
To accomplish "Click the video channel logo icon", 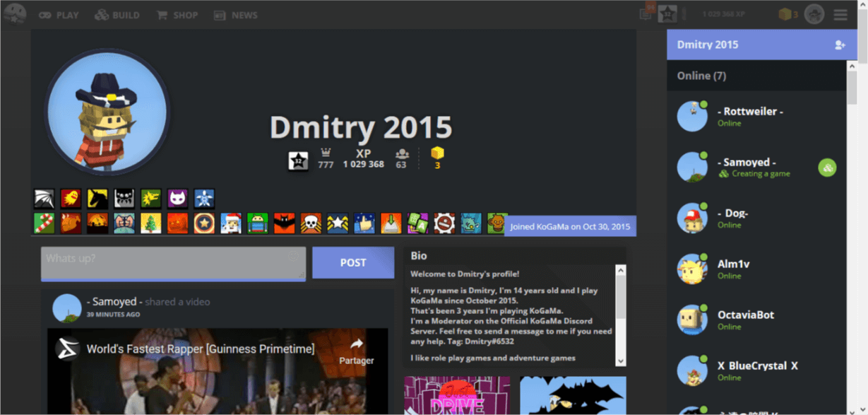I will pyautogui.click(x=67, y=348).
